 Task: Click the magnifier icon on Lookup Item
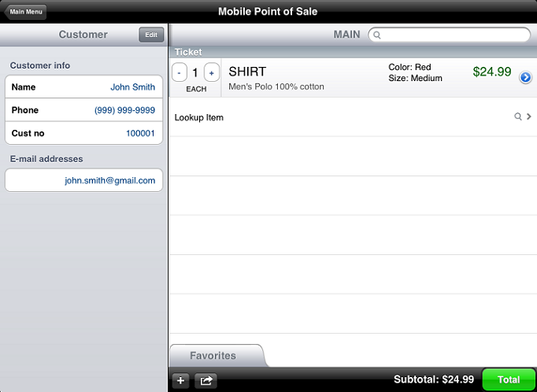tap(517, 116)
